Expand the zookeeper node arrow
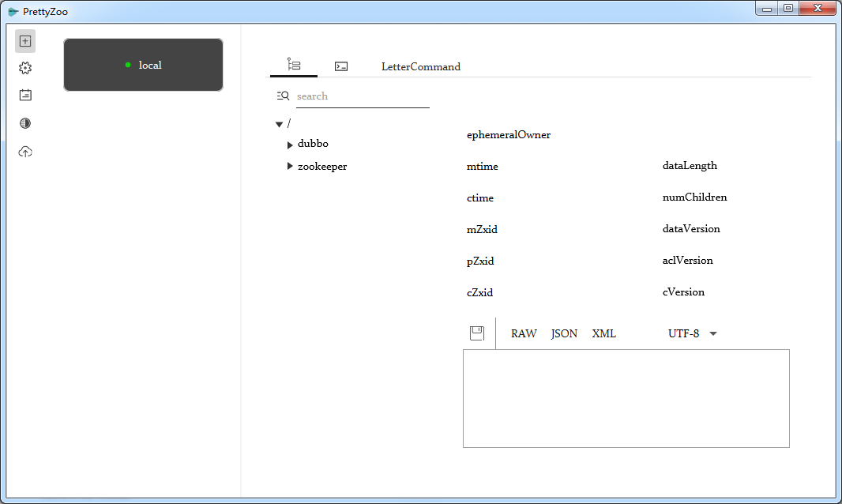 pos(290,167)
